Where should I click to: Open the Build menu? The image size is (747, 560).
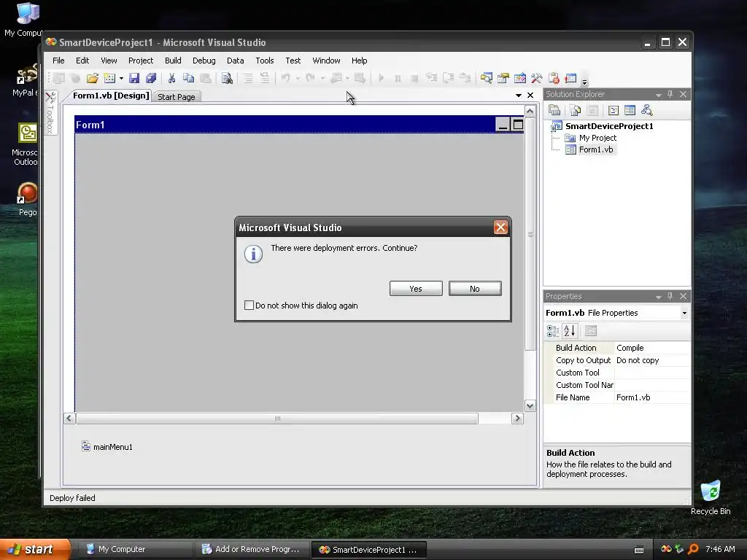[173, 61]
